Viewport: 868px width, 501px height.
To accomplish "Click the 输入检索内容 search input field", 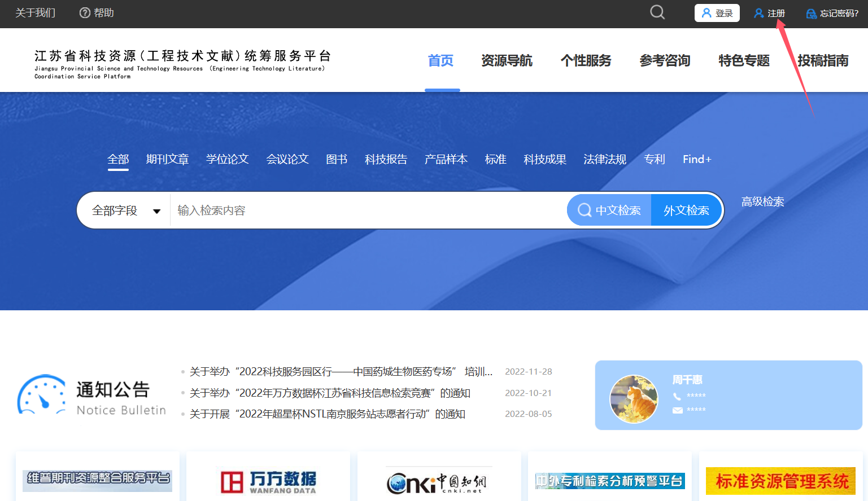I will pyautogui.click(x=367, y=210).
